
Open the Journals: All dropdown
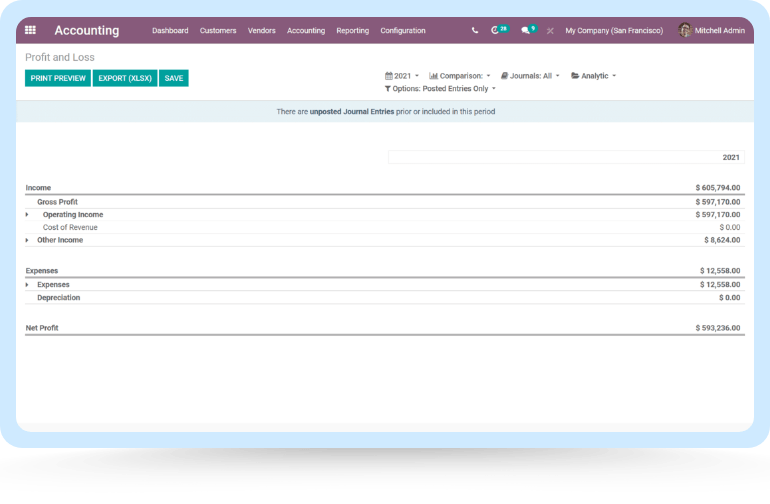(530, 76)
